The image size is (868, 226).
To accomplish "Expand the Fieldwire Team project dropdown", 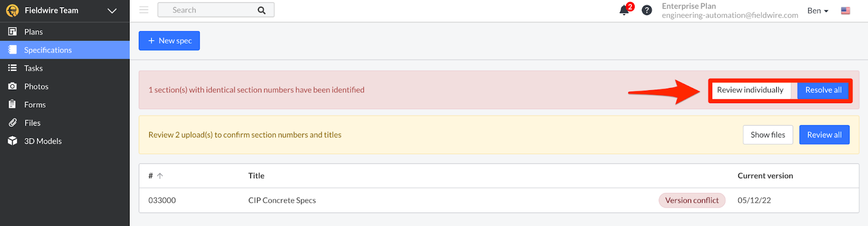I will [x=112, y=10].
